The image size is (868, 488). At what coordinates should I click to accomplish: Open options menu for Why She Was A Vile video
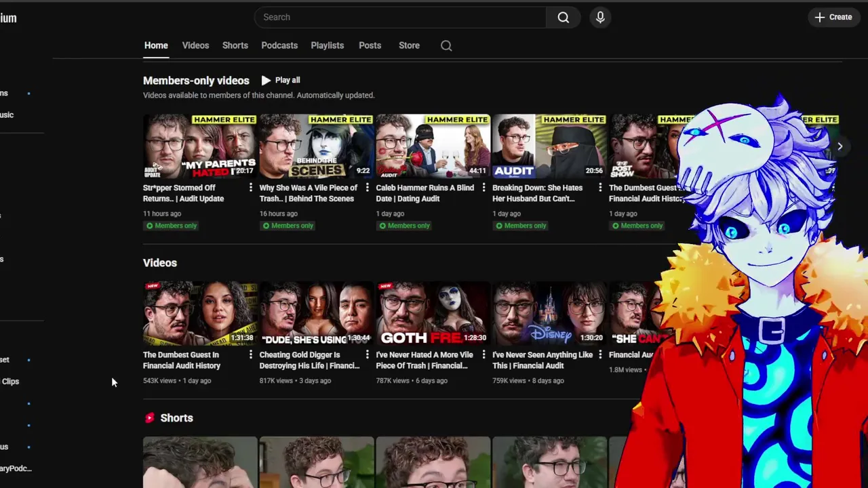tap(368, 188)
